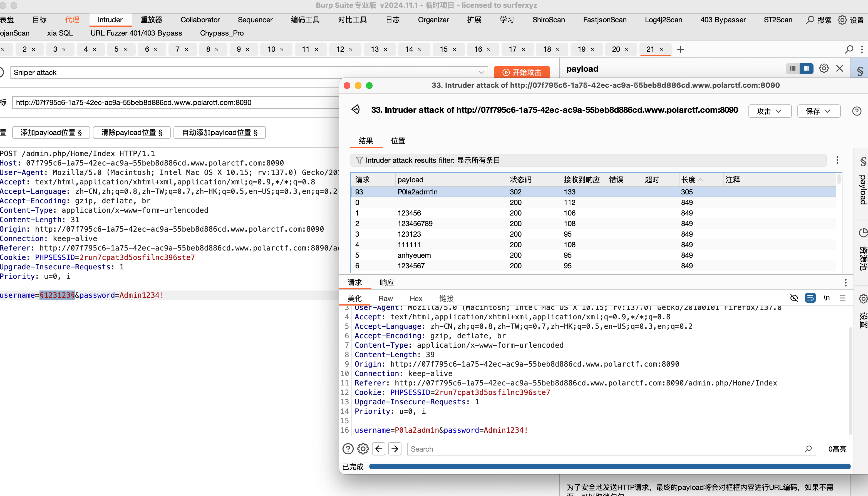Click the attack completion progress bar

(x=610, y=467)
